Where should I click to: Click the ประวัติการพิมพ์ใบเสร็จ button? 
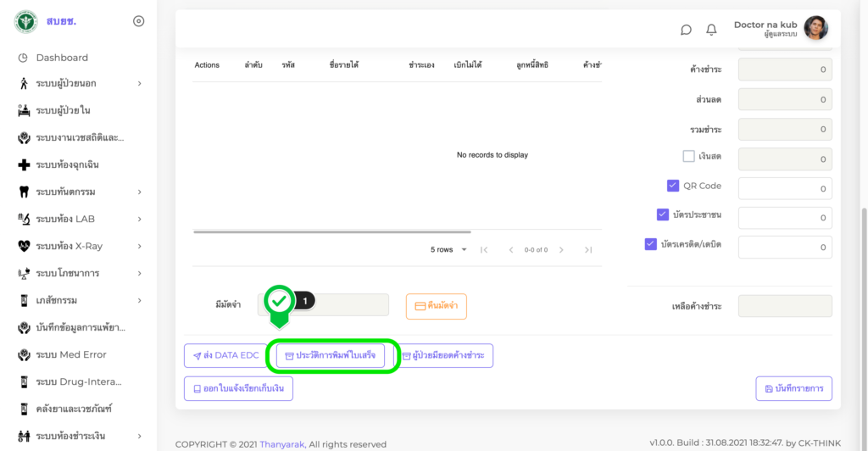331,355
